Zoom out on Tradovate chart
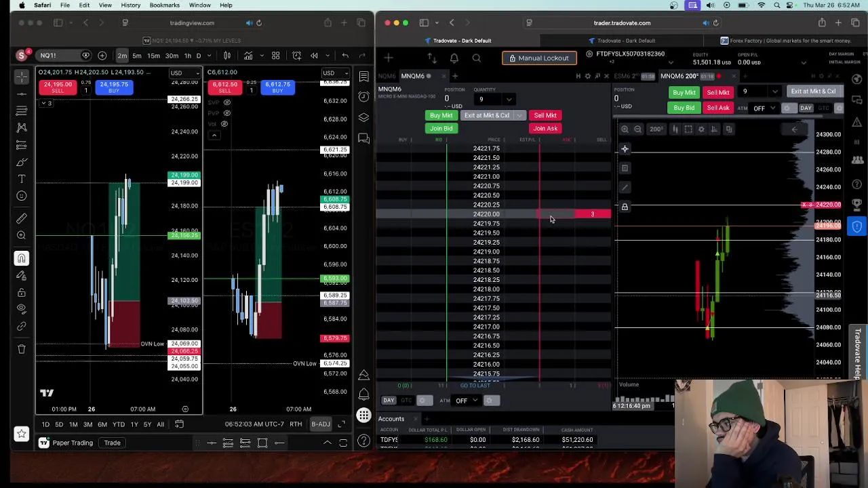The image size is (868, 488). click(x=637, y=129)
